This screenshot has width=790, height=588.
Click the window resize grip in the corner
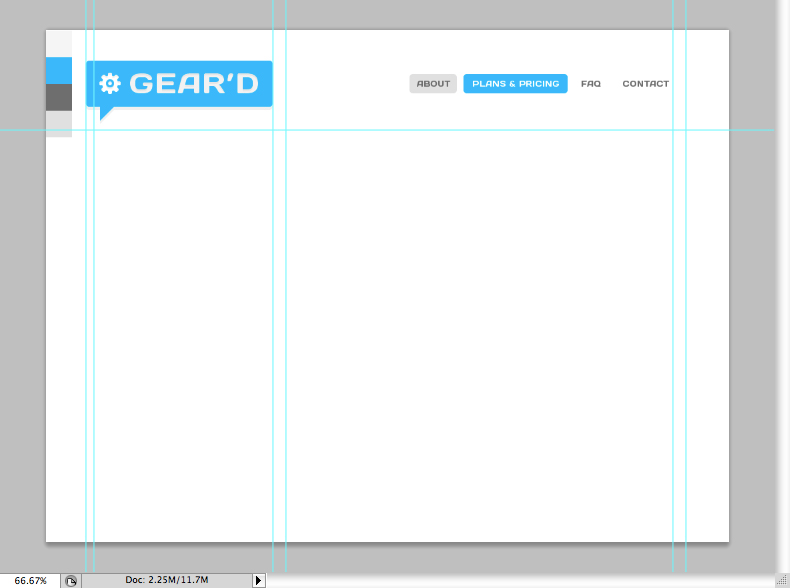(x=782, y=581)
